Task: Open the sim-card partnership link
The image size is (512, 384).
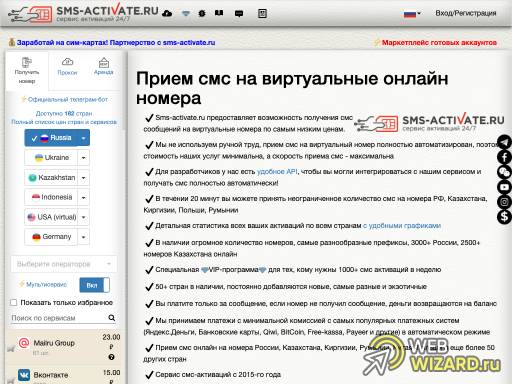Action: [x=116, y=43]
